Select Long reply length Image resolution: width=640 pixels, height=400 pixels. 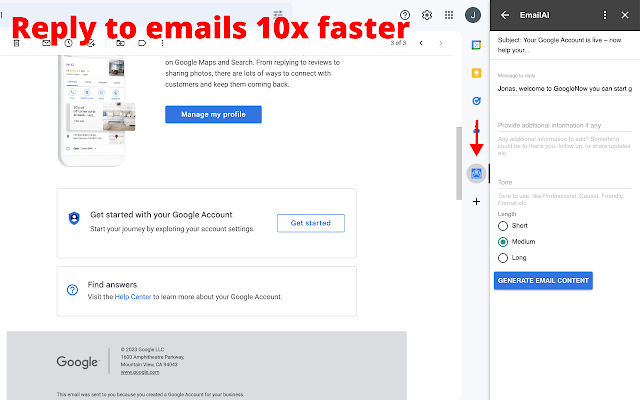(x=503, y=258)
